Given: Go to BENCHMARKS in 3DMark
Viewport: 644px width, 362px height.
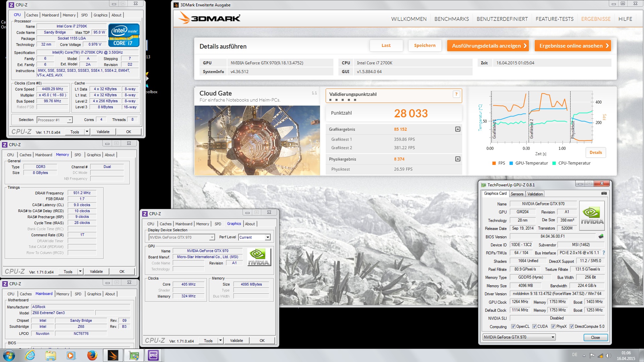Looking at the screenshot, I should click(451, 19).
